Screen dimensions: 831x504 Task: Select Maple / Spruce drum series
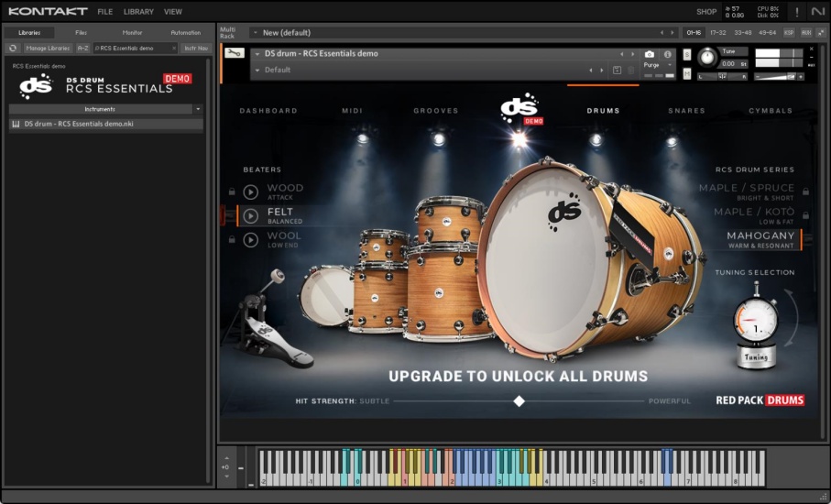tap(746, 192)
